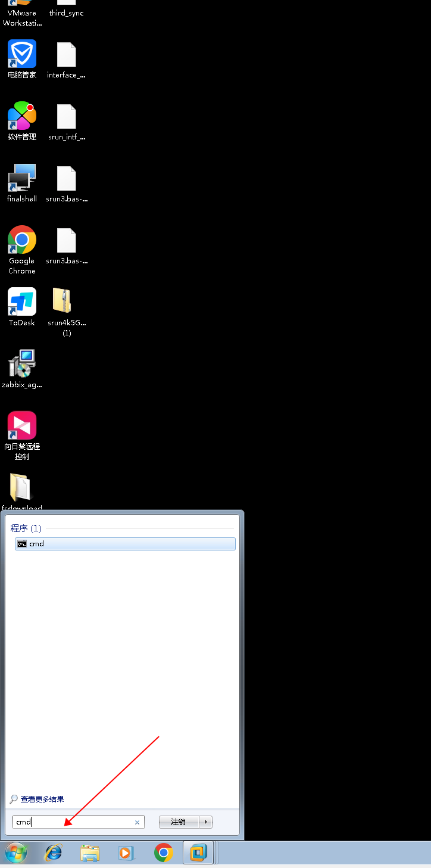Viewport: 431px width, 868px height.
Task: Open the Google Chrome desktop shortcut
Action: pyautogui.click(x=22, y=240)
